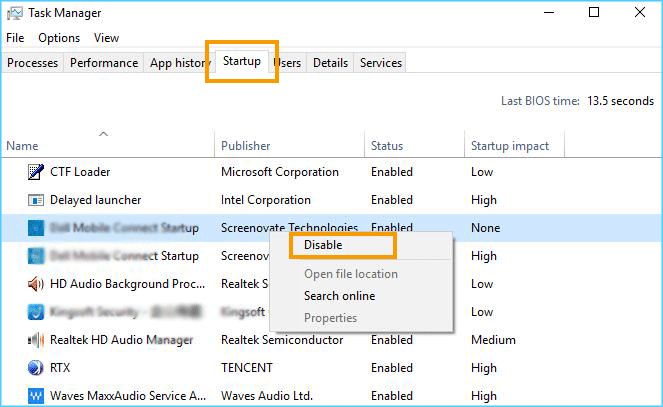The width and height of the screenshot is (663, 407).
Task: Click the CTF Loader icon
Action: [35, 172]
